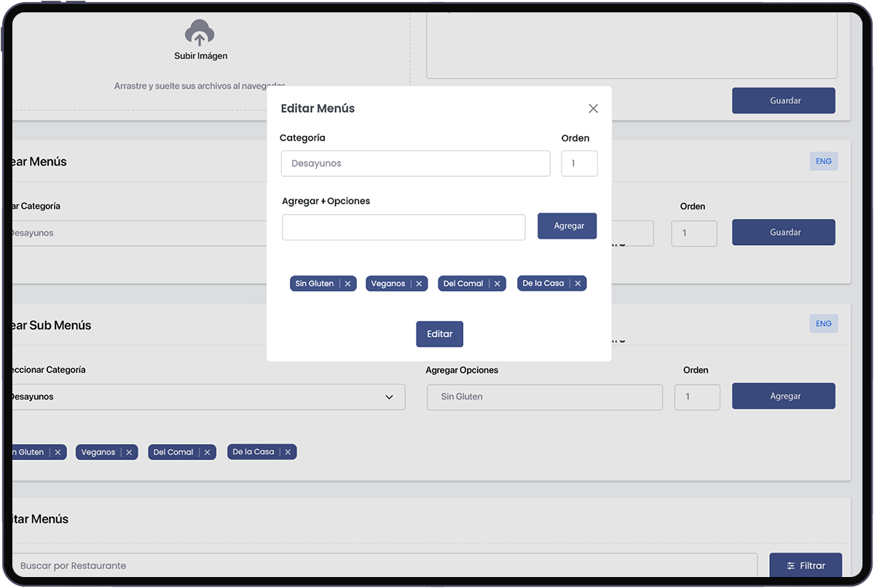This screenshot has width=874, height=588.
Task: Click the Editar button in dialog
Action: pyautogui.click(x=439, y=334)
